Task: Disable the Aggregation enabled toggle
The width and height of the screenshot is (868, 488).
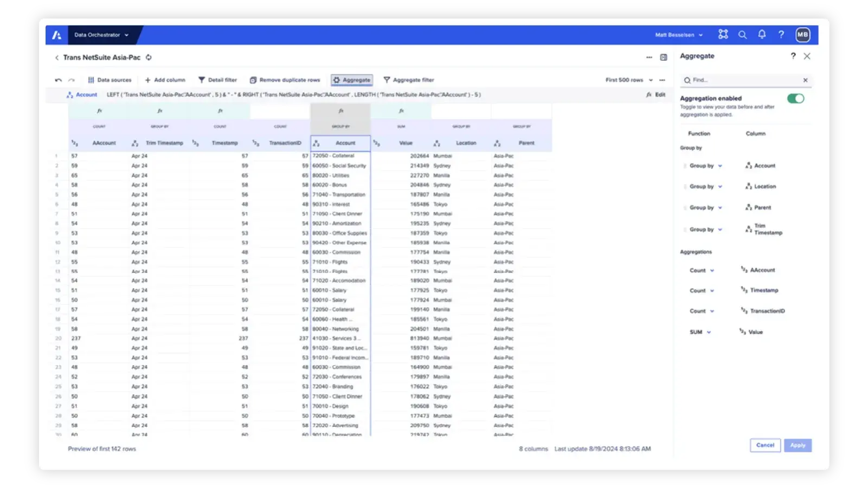Action: (795, 98)
